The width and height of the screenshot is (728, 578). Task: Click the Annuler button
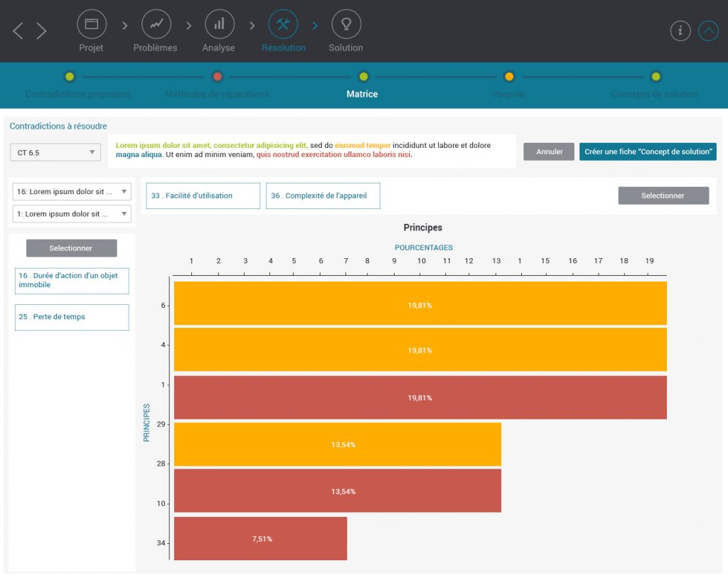click(549, 152)
